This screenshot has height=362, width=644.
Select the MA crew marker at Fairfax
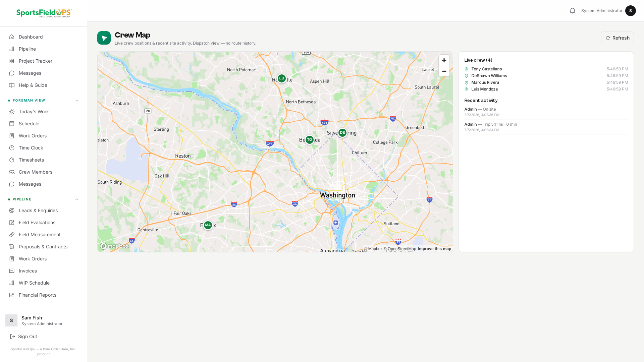(208, 225)
